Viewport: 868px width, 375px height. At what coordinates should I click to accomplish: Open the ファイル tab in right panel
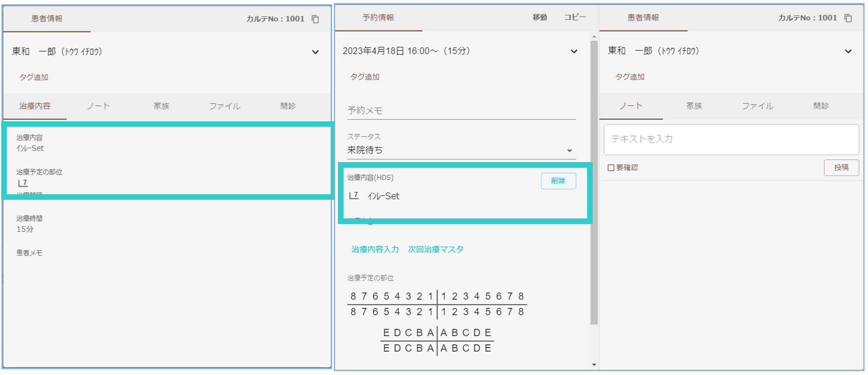[x=757, y=106]
